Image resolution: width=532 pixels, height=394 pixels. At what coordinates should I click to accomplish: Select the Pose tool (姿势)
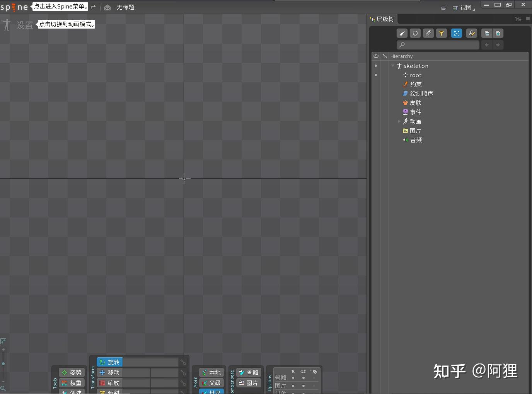click(72, 372)
